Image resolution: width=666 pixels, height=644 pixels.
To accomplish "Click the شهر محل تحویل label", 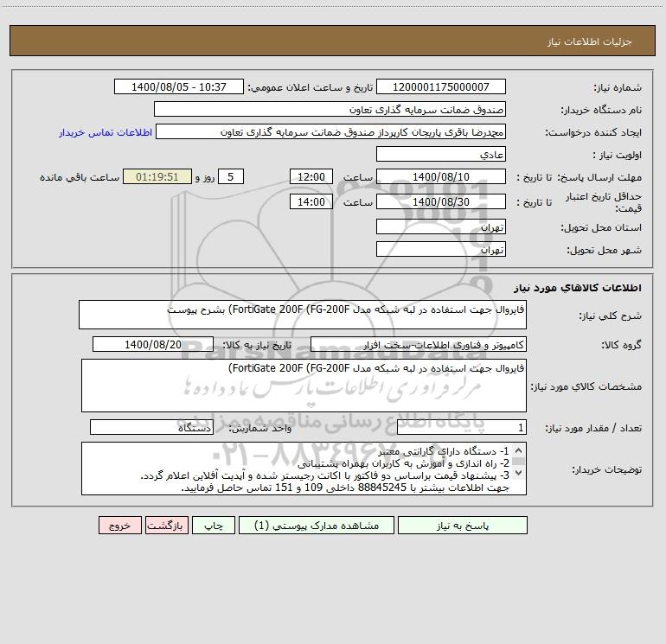I will (x=604, y=250).
